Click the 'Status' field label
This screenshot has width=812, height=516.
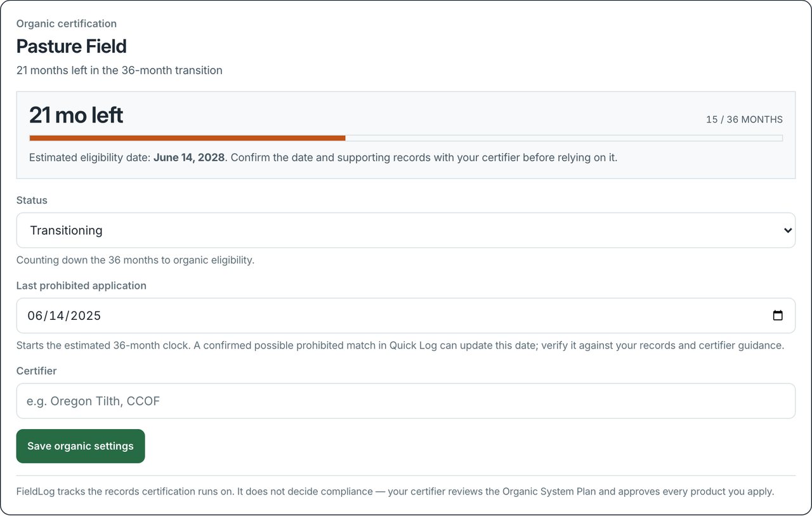click(x=32, y=200)
